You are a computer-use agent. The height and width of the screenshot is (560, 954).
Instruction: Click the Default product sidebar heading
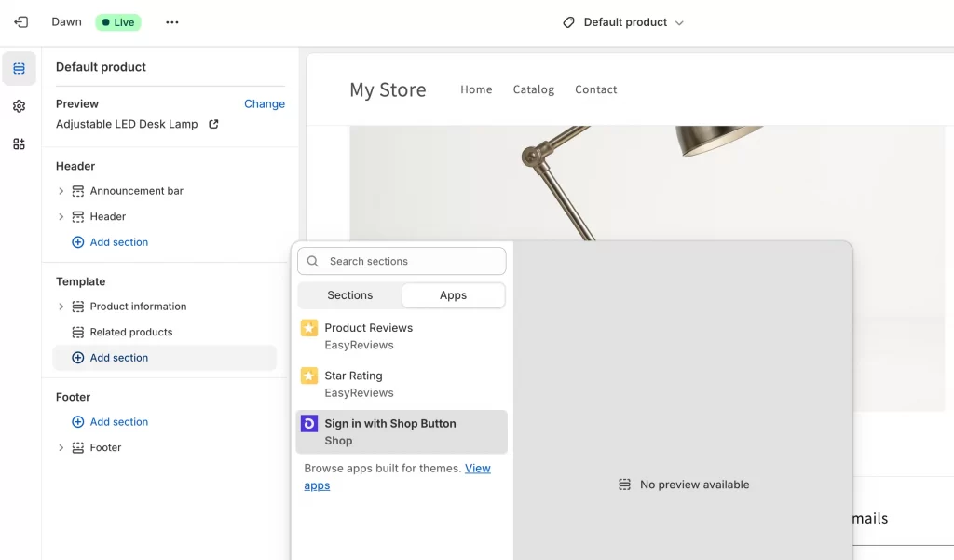(101, 67)
